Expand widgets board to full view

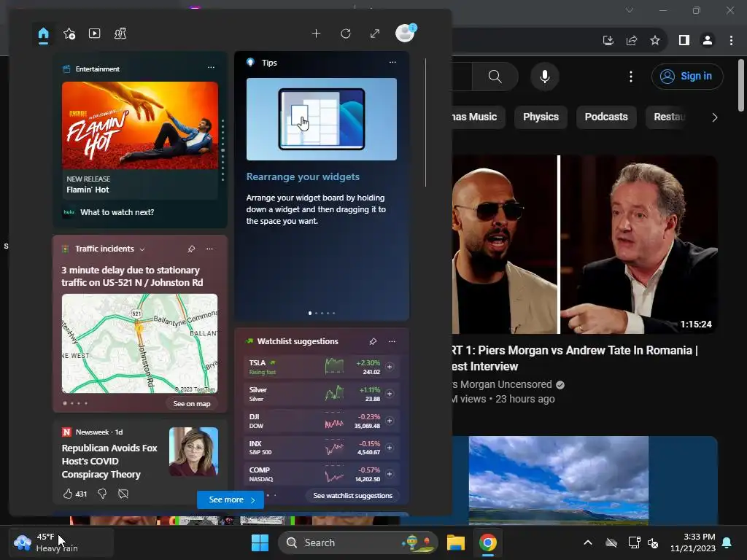tap(375, 34)
